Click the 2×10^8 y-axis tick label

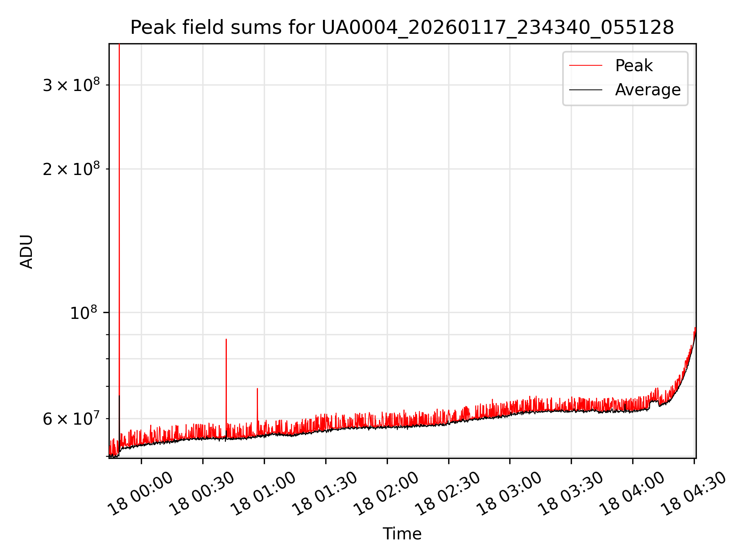click(71, 169)
